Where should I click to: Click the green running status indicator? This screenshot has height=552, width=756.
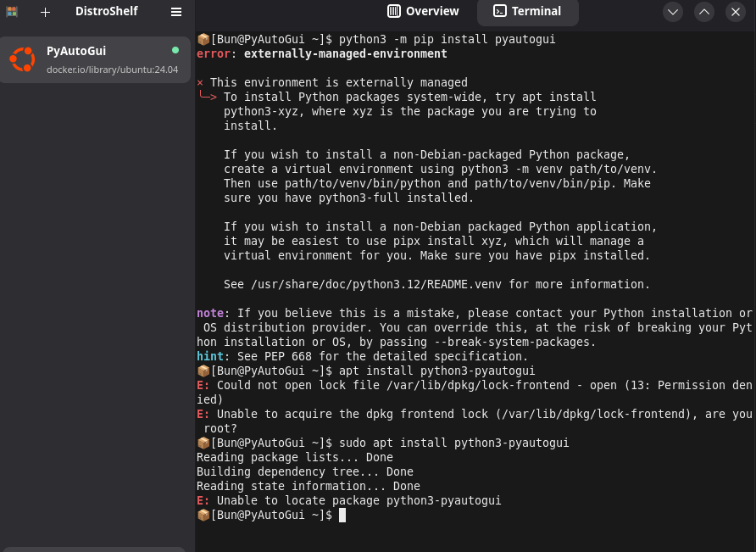[x=175, y=50]
